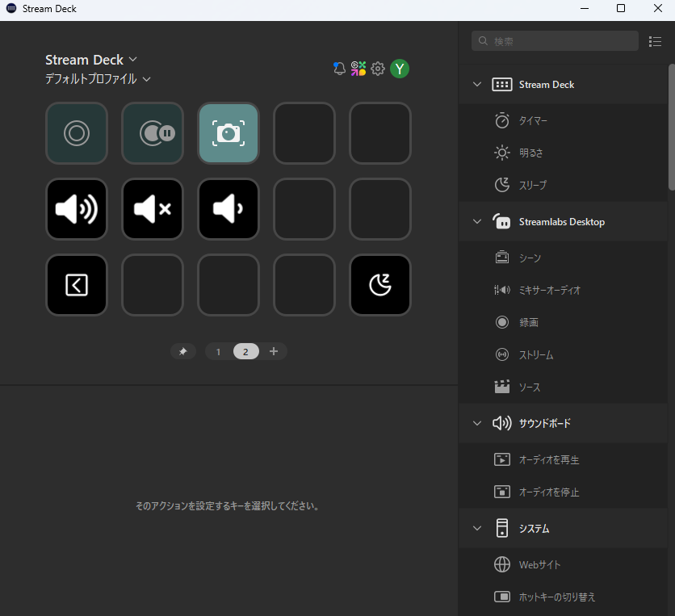
Task: Minimize the Stream Deck window
Action: click(585, 9)
